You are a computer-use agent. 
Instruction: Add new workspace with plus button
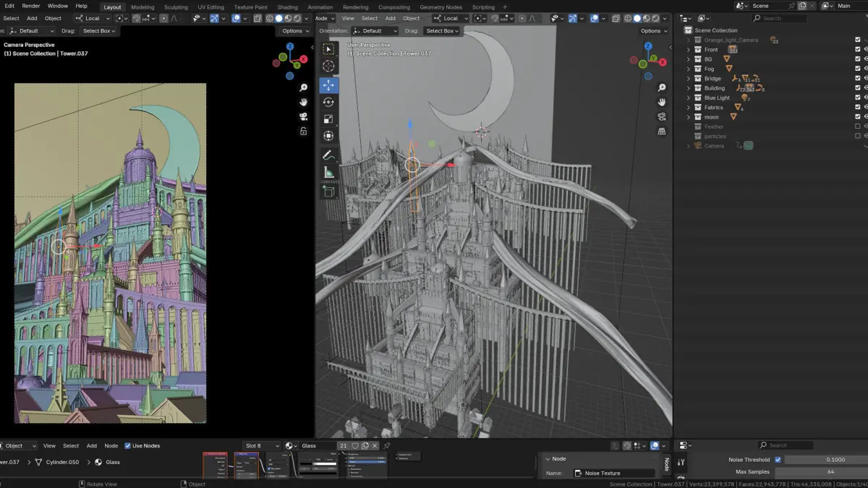pos(505,7)
